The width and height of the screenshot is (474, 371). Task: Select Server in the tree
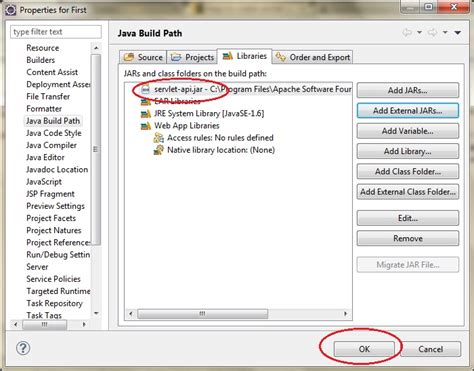37,267
